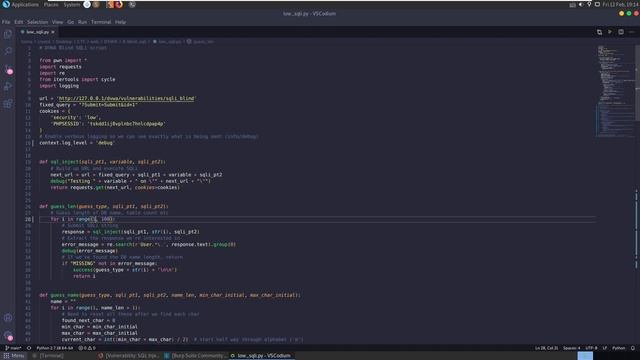Follow the http://127.0.0.1/dvwa URL link in code

(126, 98)
